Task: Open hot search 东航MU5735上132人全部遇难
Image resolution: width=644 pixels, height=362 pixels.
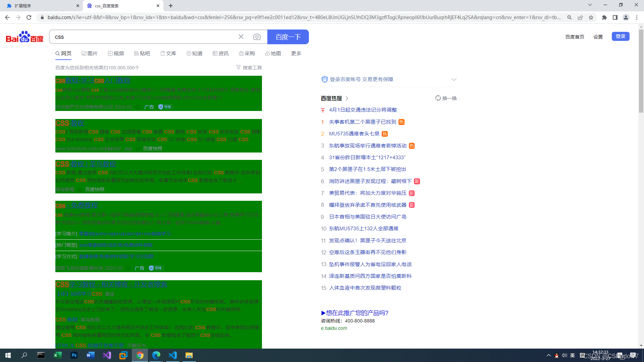Action: tap(364, 229)
